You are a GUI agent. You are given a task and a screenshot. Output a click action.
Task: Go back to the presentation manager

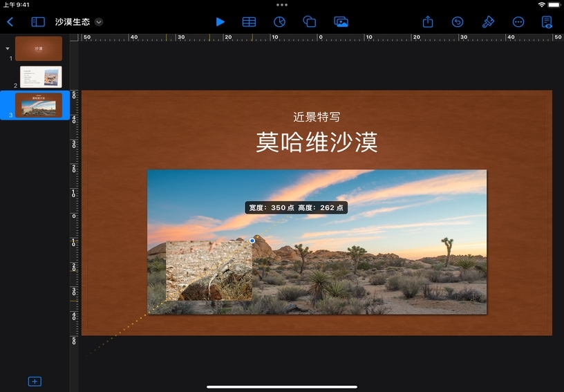click(10, 22)
